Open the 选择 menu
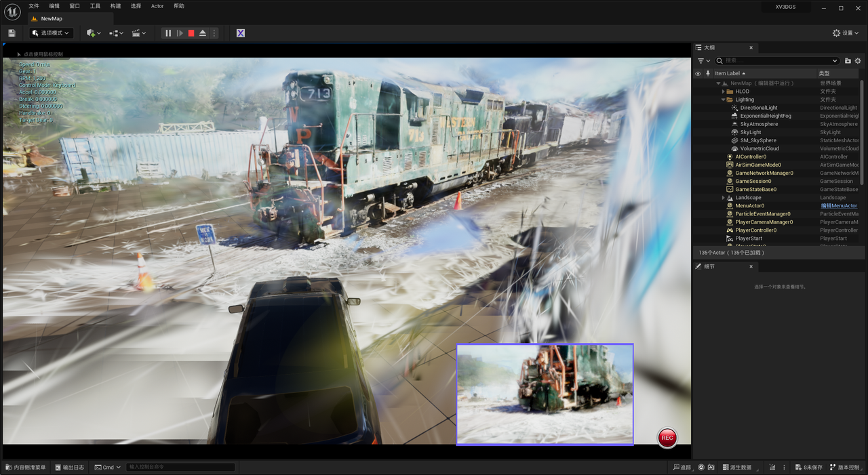Viewport: 868px width, 475px height. (x=136, y=6)
